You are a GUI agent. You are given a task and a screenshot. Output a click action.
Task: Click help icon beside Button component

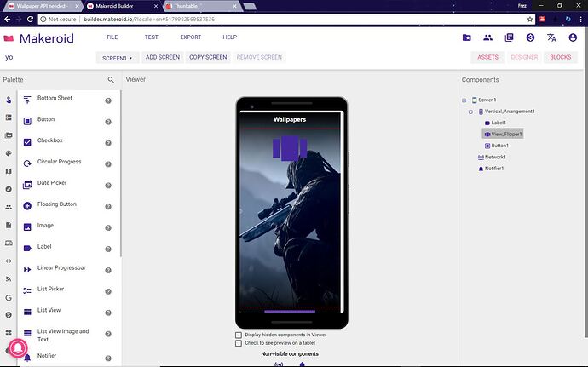(x=108, y=122)
